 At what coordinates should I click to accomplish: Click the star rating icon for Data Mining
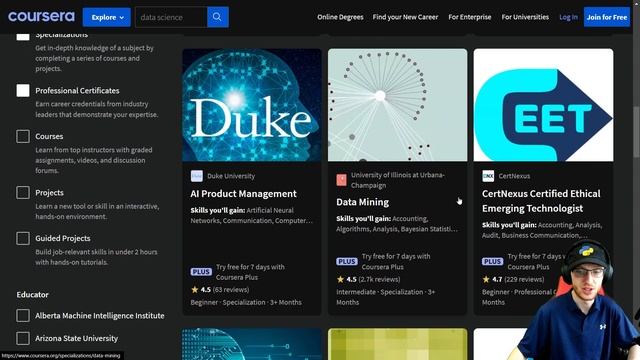click(x=340, y=279)
